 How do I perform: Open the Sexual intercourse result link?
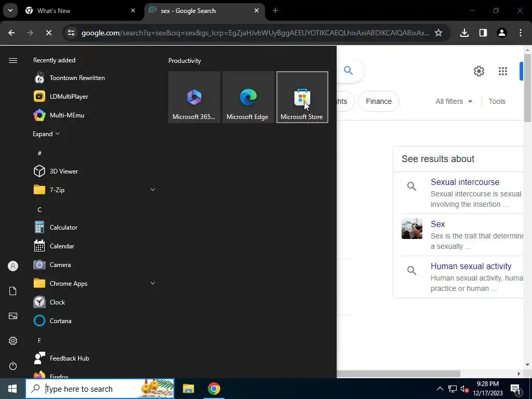465,182
